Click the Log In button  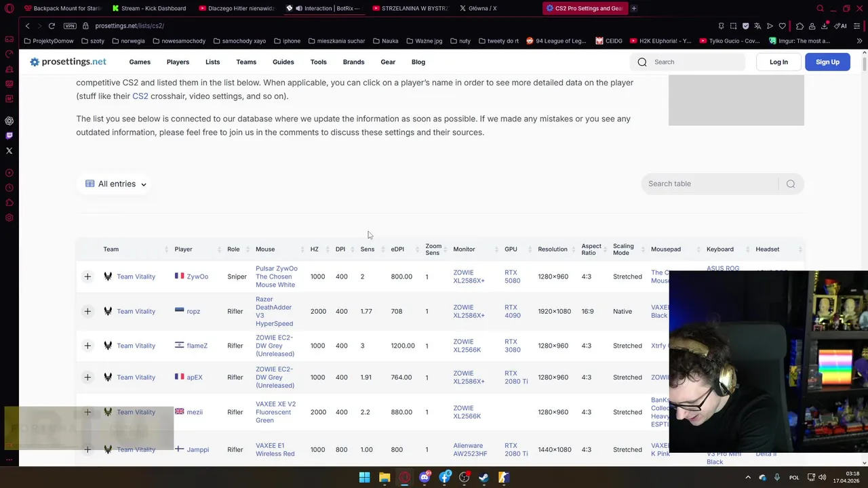pyautogui.click(x=778, y=62)
